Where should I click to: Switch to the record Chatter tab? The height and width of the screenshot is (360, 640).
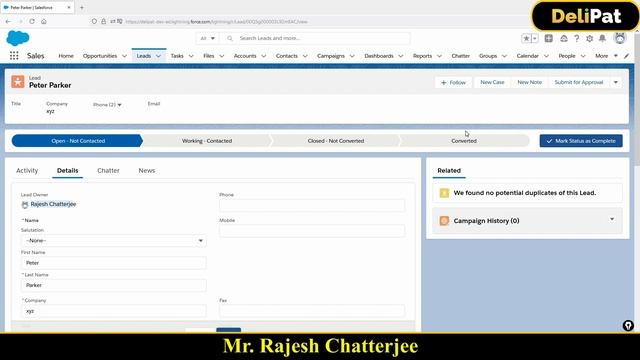tap(108, 171)
